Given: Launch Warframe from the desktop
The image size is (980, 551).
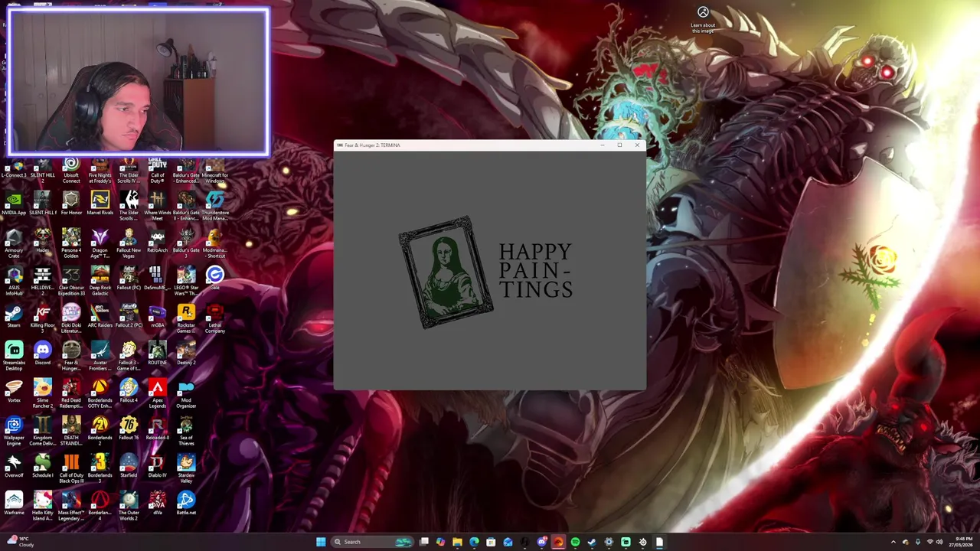Looking at the screenshot, I should point(14,504).
